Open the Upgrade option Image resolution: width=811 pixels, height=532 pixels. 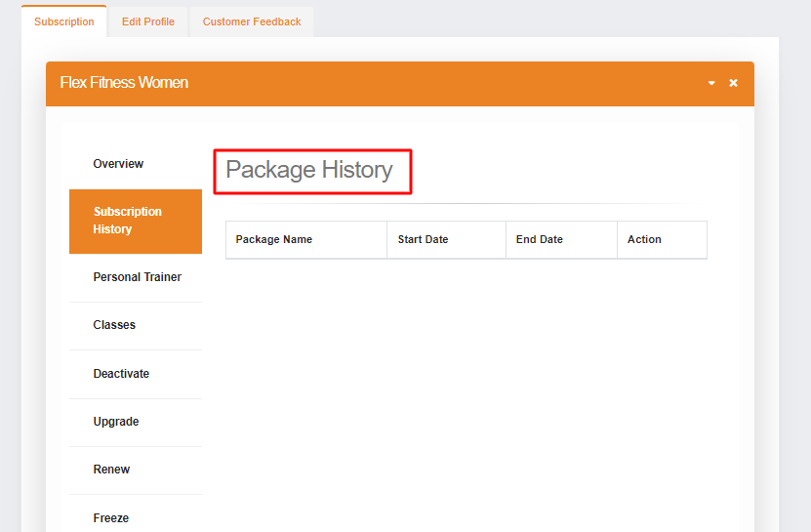116,422
